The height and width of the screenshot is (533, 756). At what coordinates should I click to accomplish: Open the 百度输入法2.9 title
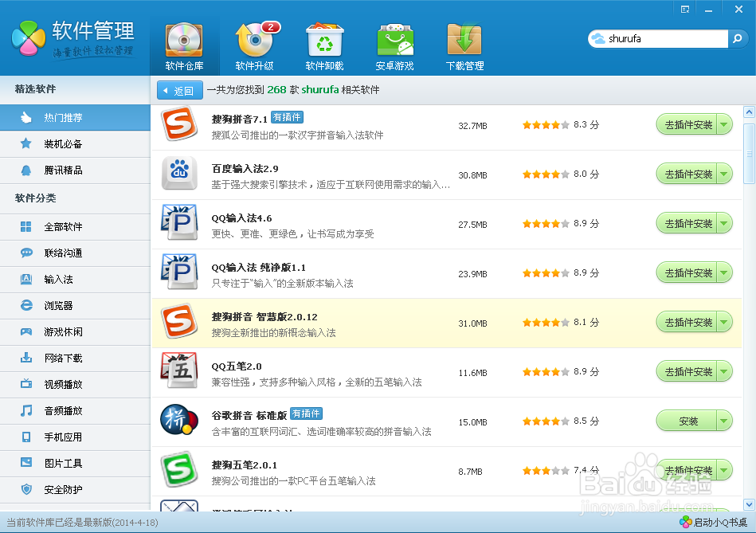pos(245,169)
